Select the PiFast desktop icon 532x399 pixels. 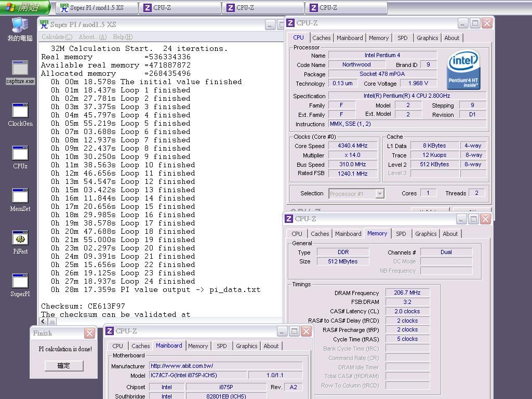click(20, 243)
